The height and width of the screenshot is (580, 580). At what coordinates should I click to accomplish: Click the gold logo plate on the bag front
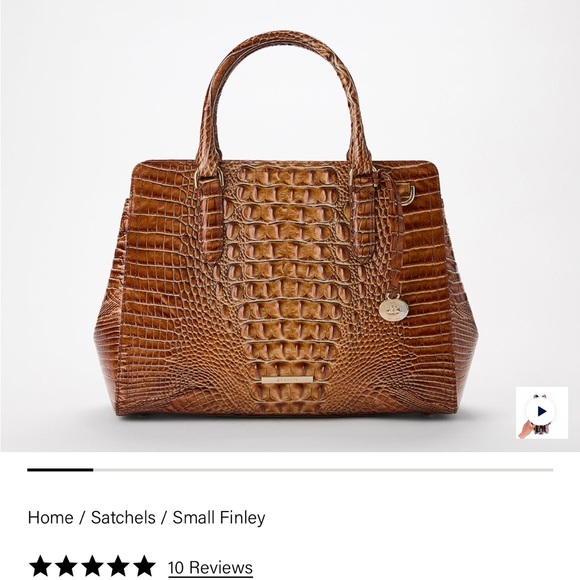click(288, 380)
